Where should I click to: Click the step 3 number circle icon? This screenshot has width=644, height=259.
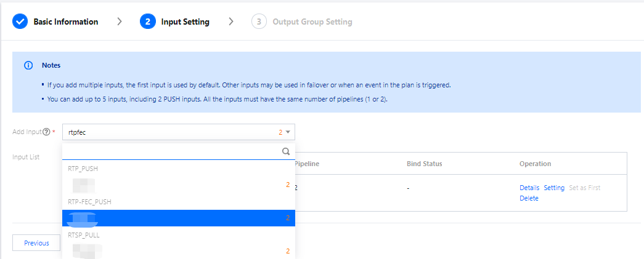(259, 22)
